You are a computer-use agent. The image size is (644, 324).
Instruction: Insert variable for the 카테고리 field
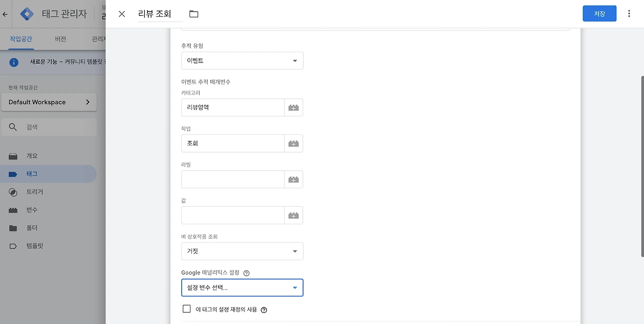pos(293,108)
